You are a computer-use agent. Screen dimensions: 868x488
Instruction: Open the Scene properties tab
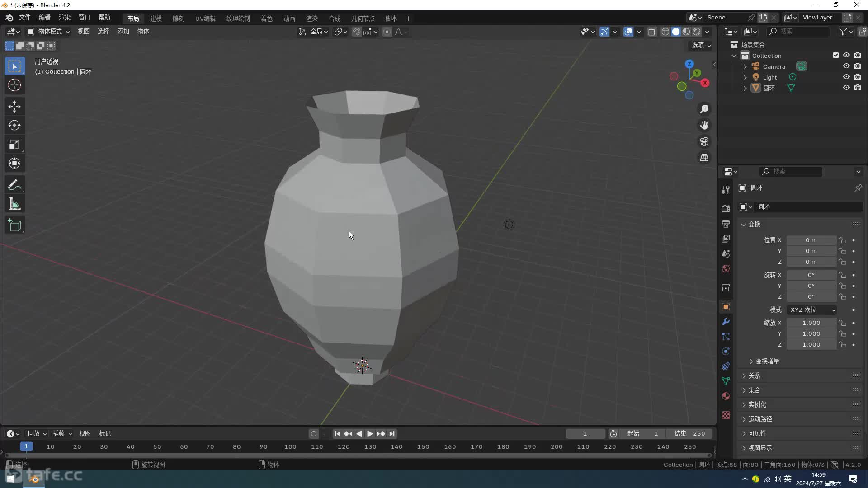(726, 253)
